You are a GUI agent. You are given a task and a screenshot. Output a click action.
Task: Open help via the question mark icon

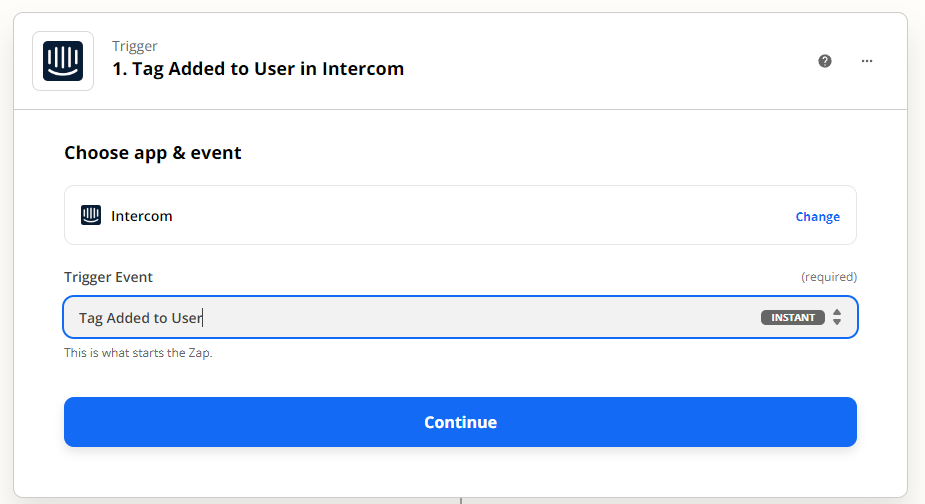click(825, 61)
